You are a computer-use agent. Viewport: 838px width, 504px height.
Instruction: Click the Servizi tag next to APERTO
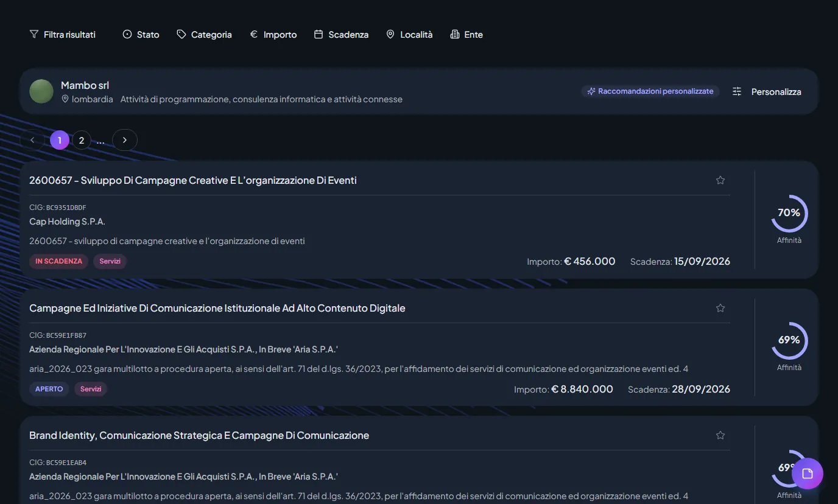point(91,389)
